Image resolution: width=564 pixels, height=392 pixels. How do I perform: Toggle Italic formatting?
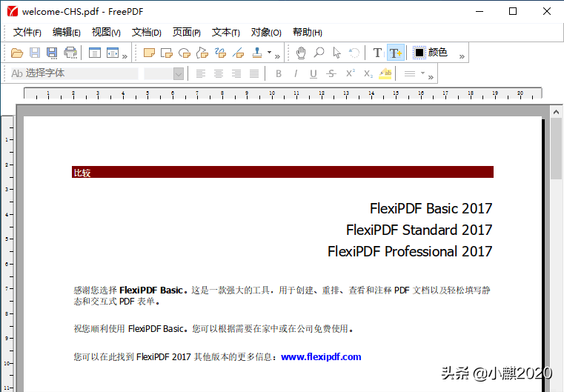coord(296,73)
